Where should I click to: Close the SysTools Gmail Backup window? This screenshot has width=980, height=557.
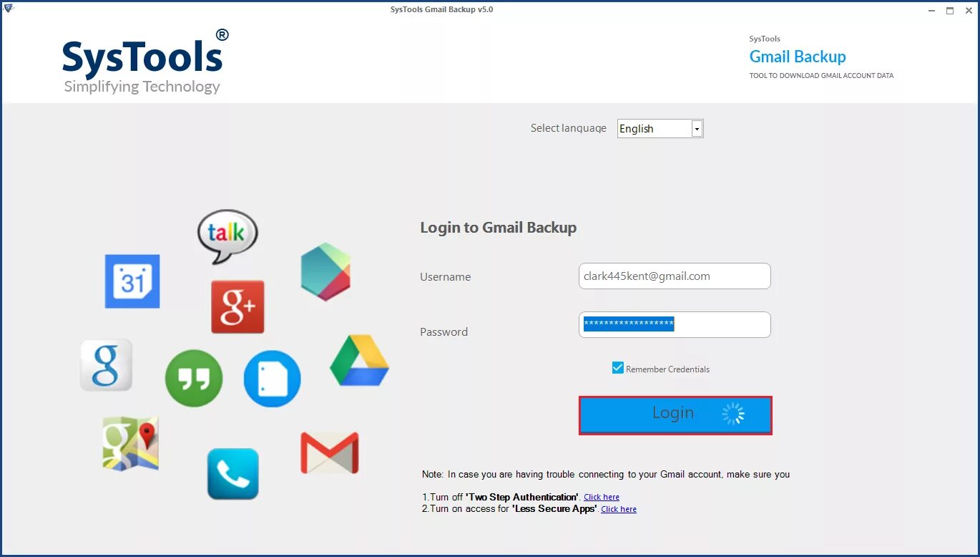(968, 10)
